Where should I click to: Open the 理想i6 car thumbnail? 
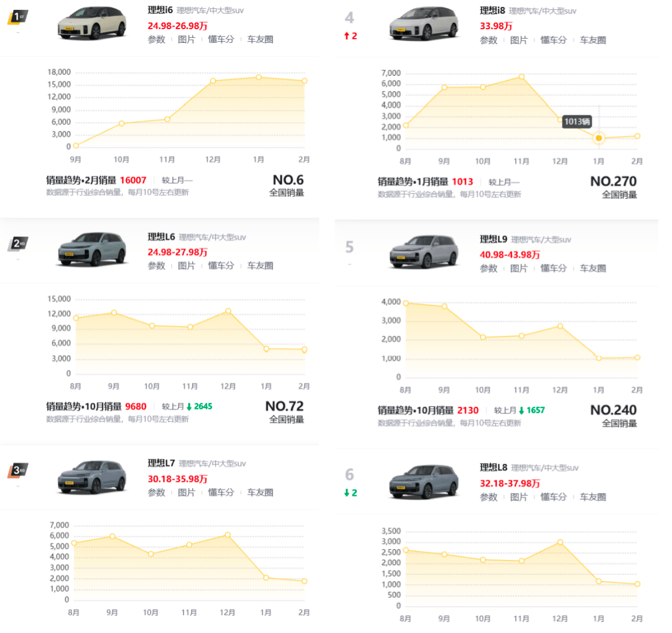[x=91, y=23]
